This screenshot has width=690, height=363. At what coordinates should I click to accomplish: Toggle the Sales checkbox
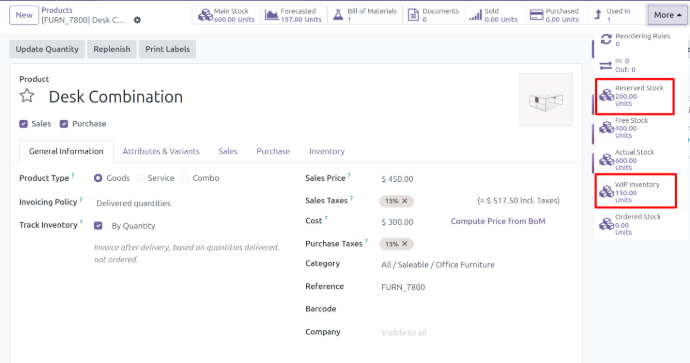(23, 124)
